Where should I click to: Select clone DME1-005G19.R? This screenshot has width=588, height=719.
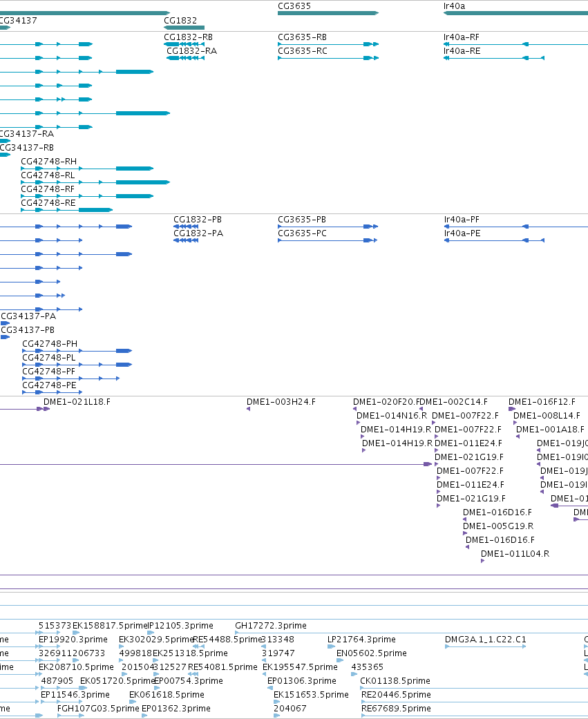tap(498, 526)
